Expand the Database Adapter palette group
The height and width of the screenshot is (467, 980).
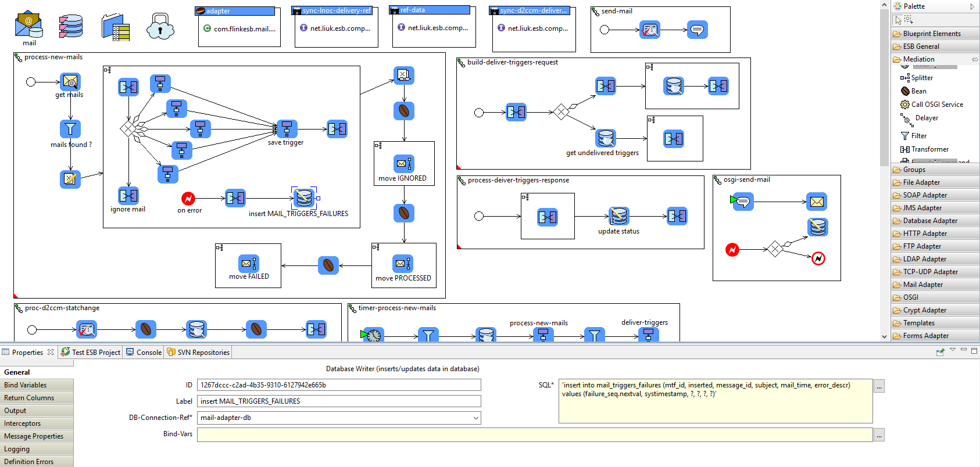click(930, 221)
